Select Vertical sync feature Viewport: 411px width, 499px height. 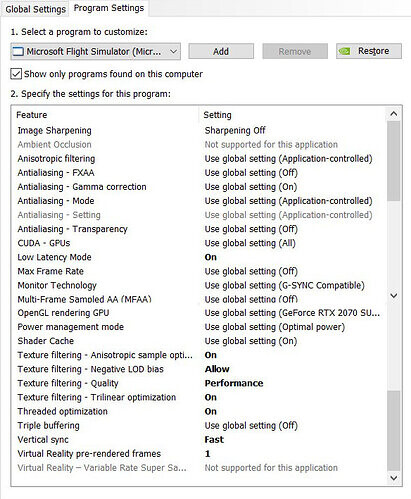43,439
